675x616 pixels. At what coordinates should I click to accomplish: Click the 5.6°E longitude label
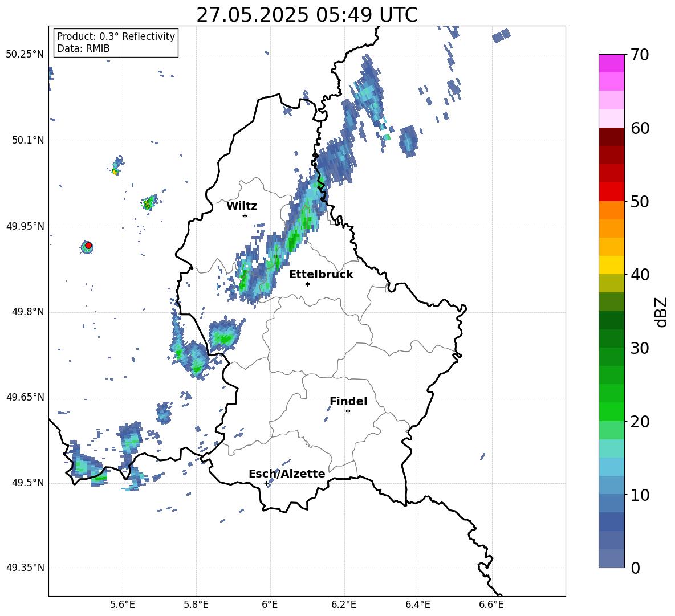click(x=123, y=605)
